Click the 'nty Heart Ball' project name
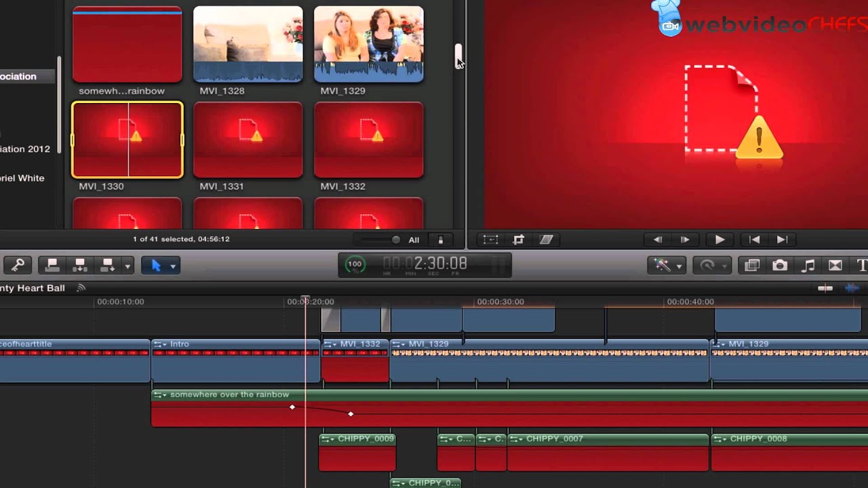868x488 pixels. [33, 288]
